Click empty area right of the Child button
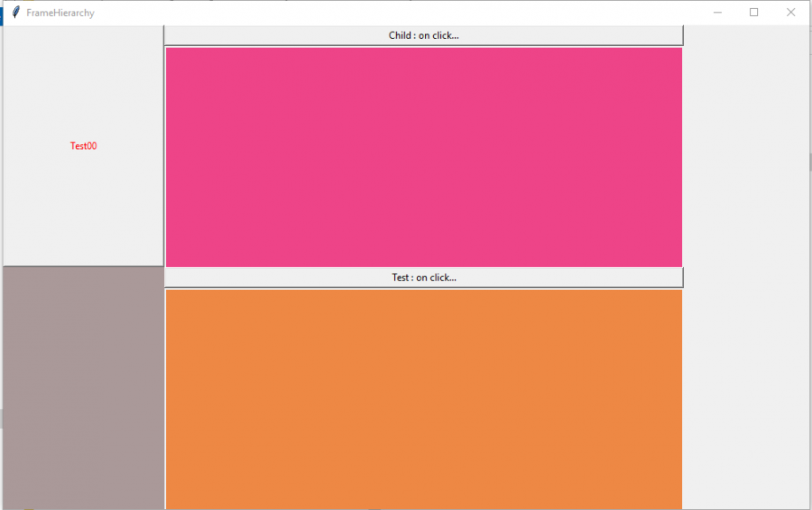Screen dimensions: 812x510 745,35
